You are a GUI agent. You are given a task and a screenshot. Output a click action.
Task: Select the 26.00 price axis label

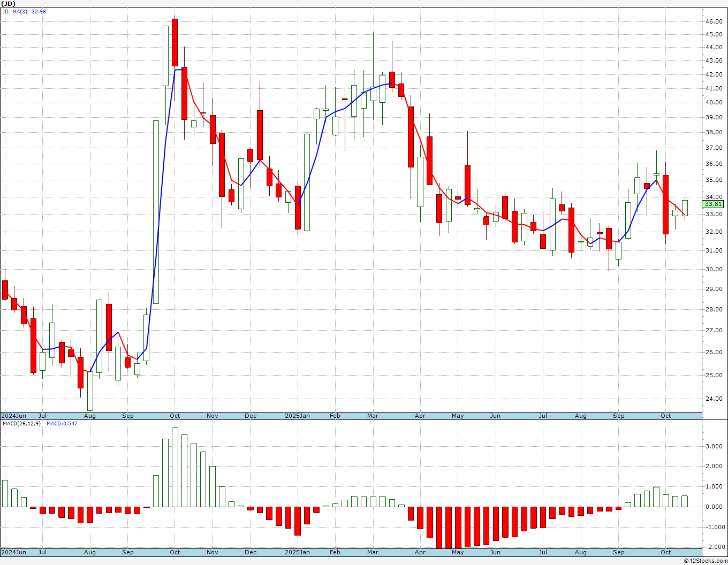click(714, 353)
